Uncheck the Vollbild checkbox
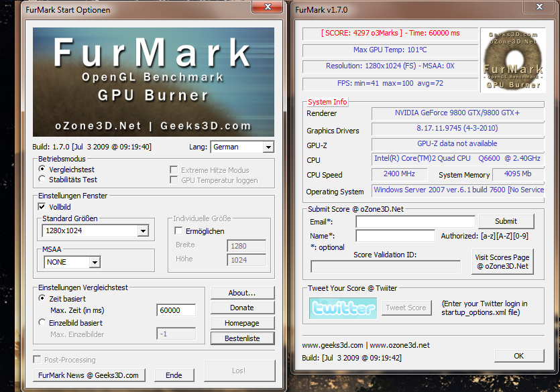Viewport: 560px width, 392px height. (42, 206)
